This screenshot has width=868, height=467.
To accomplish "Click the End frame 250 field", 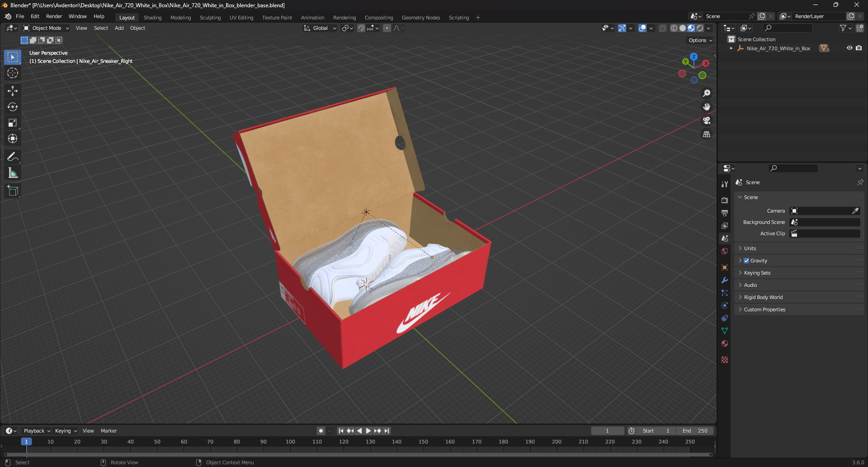I will (695, 431).
